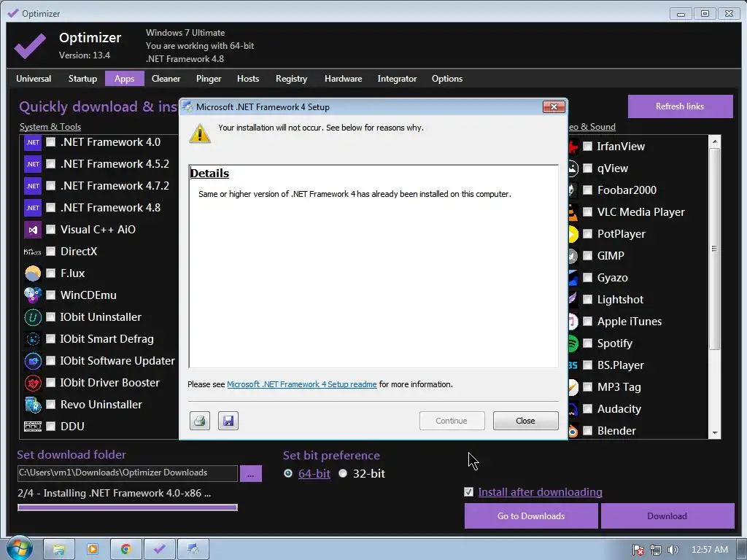
Task: Click the DDU icon
Action: coord(33,426)
